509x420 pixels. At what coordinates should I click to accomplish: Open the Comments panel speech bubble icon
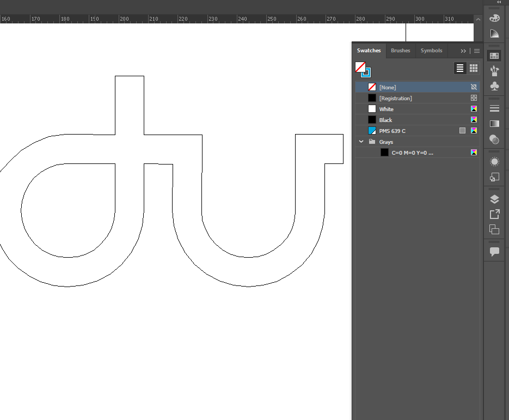[x=494, y=252]
